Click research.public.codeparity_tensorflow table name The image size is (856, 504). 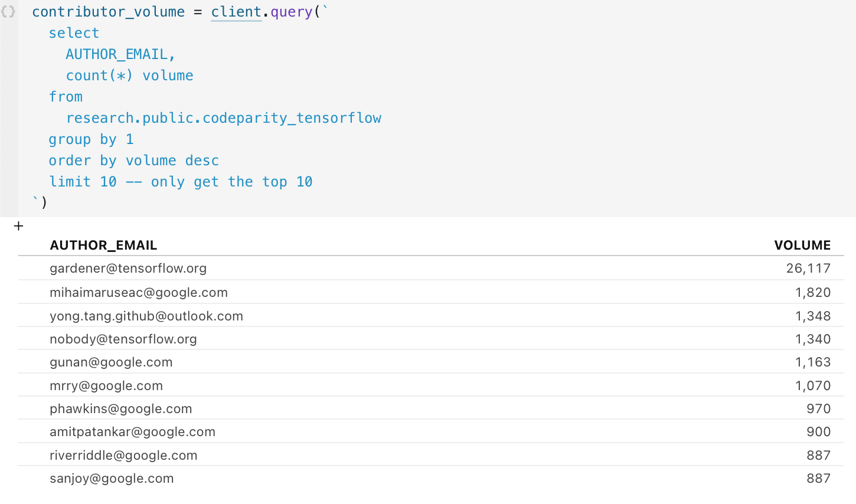point(224,118)
